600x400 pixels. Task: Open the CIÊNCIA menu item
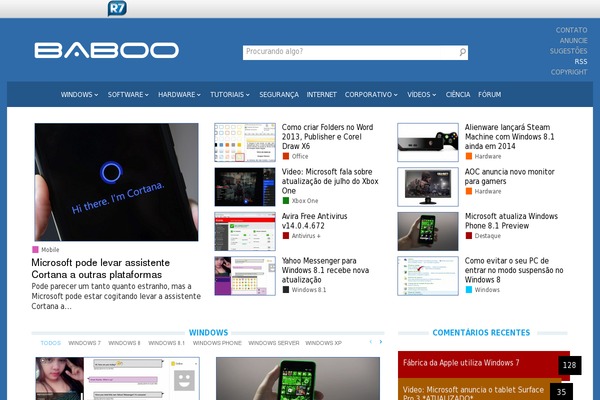[x=458, y=95]
